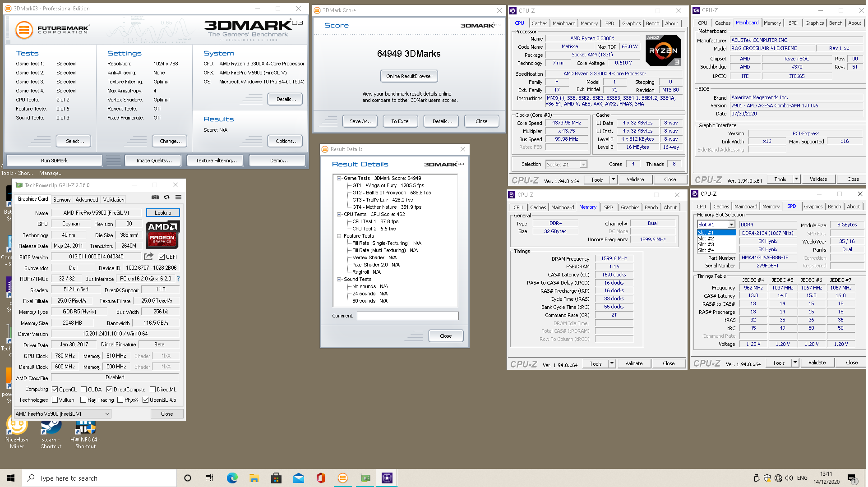Click Validate in the CPU-Z Mainboard window
Screen dimensions: 868x487
pyautogui.click(x=818, y=179)
